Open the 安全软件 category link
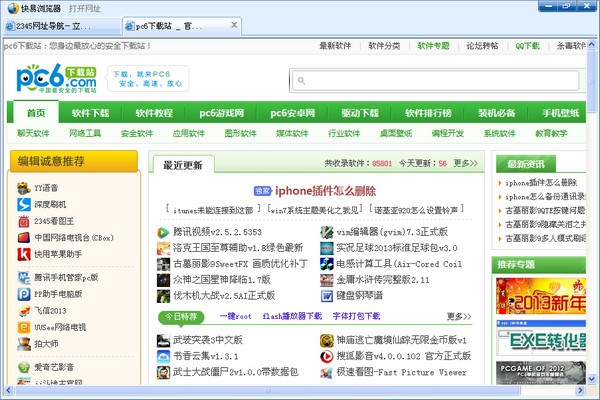 pos(137,133)
